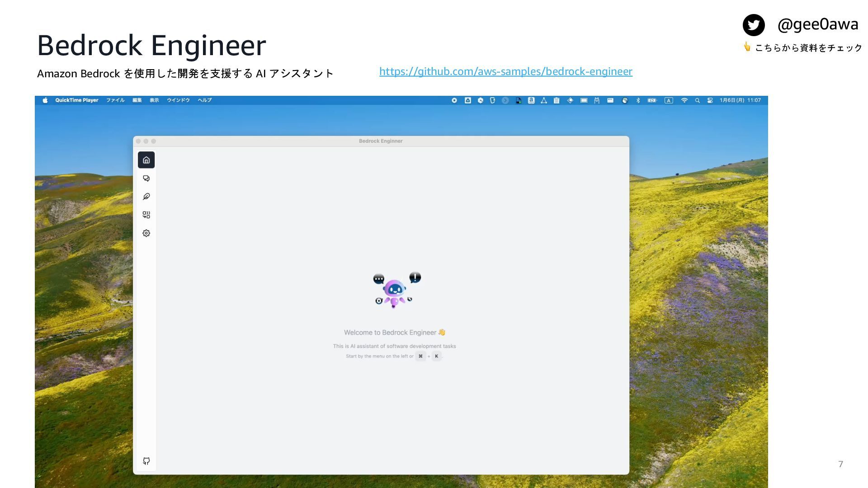Click the Apple logo menu
The height and width of the screenshot is (488, 868).
tap(45, 100)
